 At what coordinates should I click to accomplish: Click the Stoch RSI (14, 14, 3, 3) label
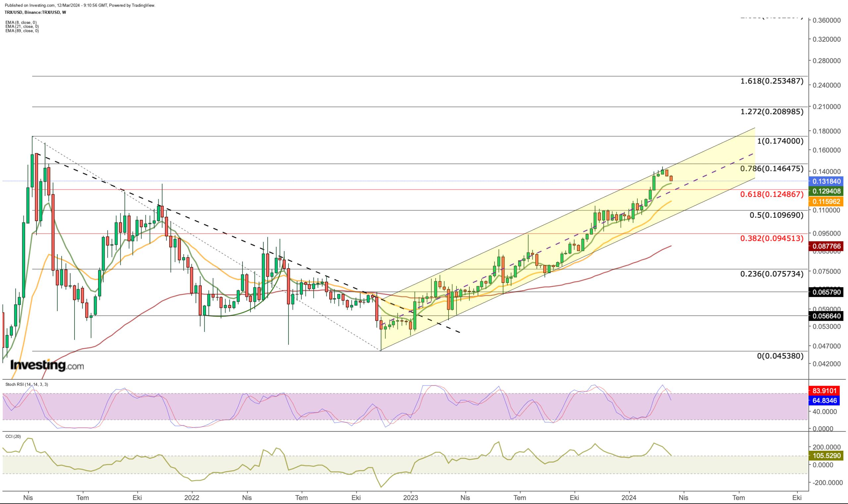26,385
